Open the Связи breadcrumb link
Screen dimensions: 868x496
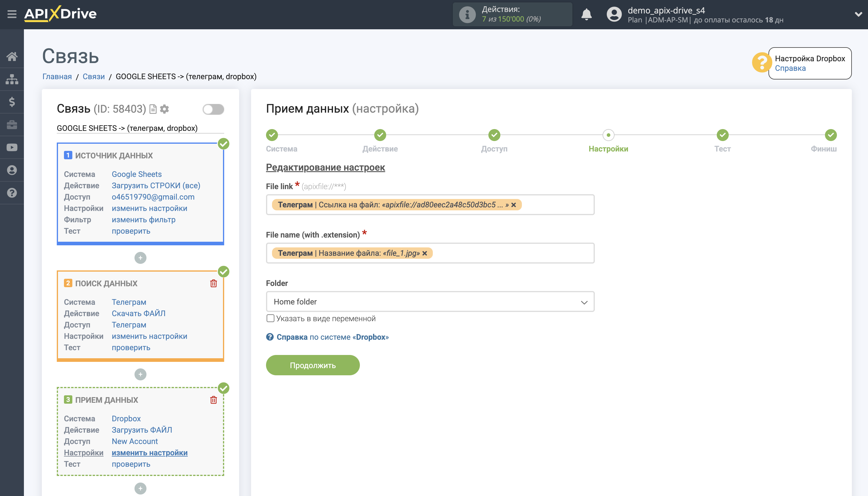(x=93, y=76)
